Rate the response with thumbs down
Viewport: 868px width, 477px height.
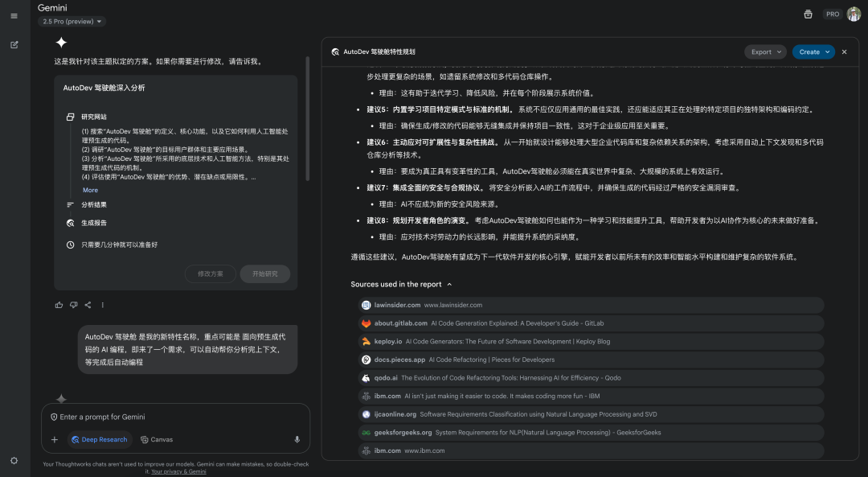(x=74, y=305)
